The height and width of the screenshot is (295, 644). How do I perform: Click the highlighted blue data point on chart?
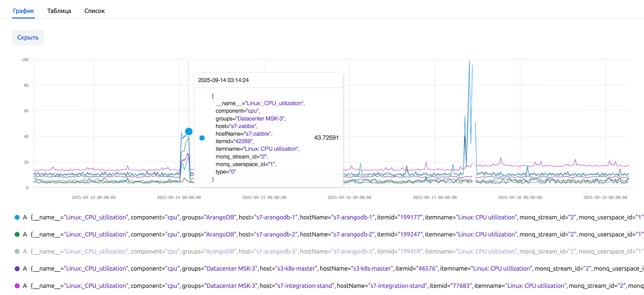pyautogui.click(x=189, y=131)
